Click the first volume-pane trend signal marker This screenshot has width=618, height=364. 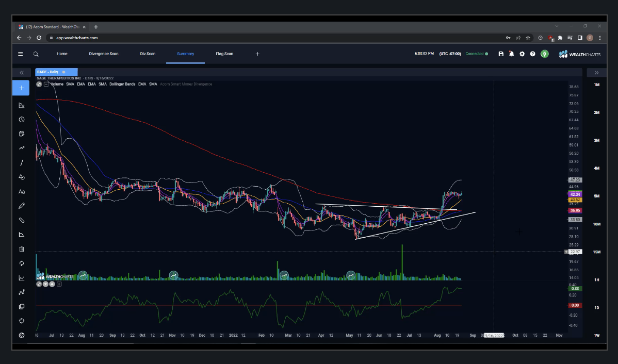click(83, 275)
